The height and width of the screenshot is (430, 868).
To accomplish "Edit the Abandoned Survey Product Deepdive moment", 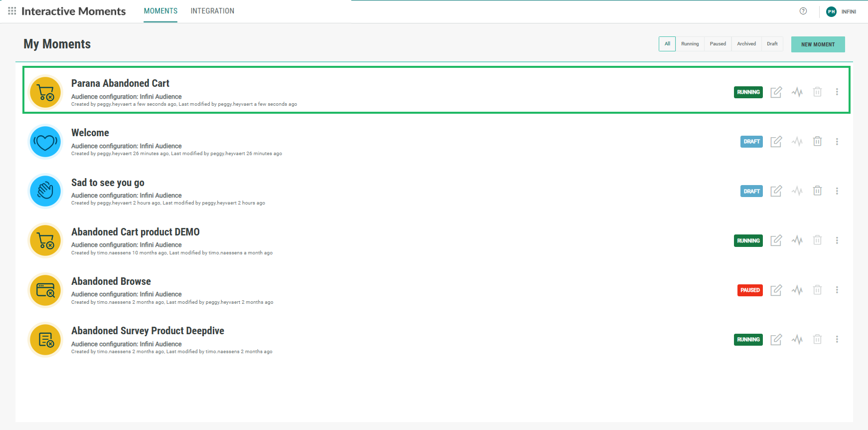I will (776, 340).
